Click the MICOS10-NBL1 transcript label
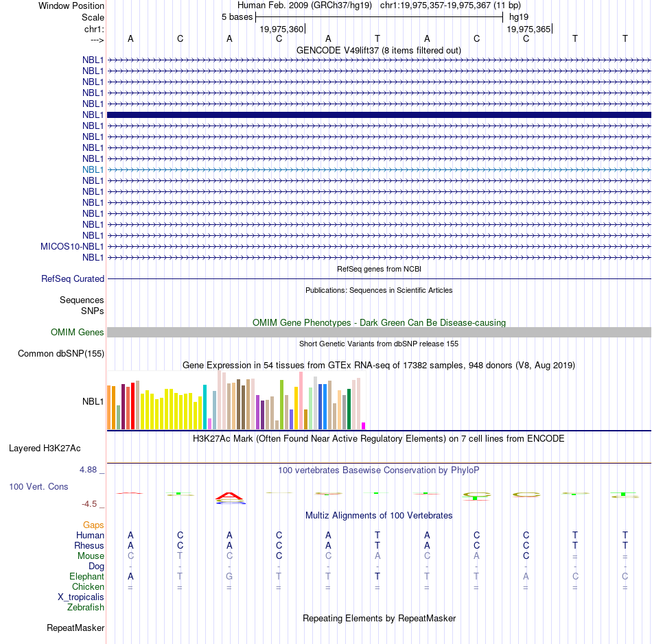 click(72, 246)
